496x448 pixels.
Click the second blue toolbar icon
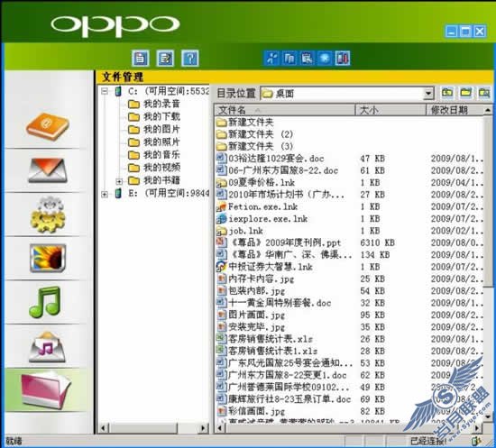click(289, 59)
